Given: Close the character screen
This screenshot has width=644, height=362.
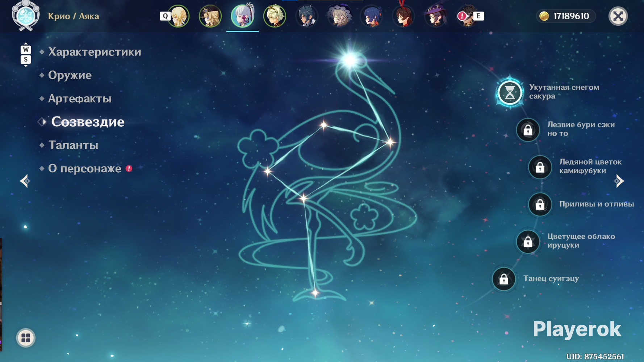Looking at the screenshot, I should (x=618, y=16).
